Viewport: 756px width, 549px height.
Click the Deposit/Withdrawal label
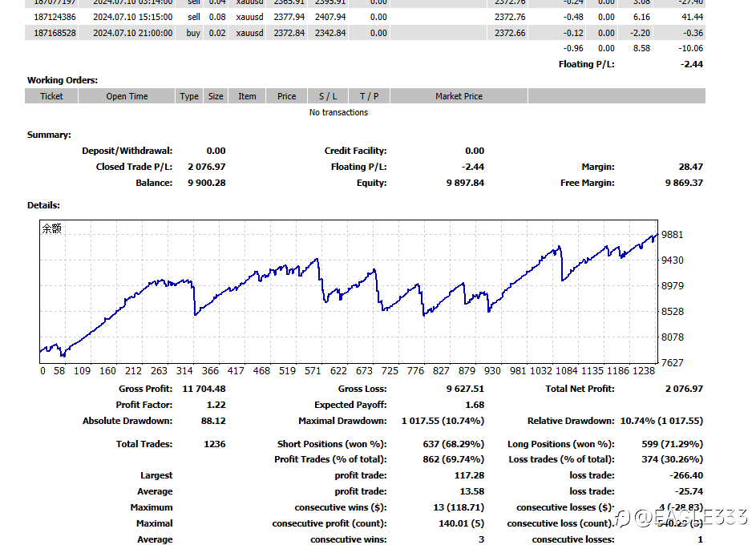click(x=127, y=151)
